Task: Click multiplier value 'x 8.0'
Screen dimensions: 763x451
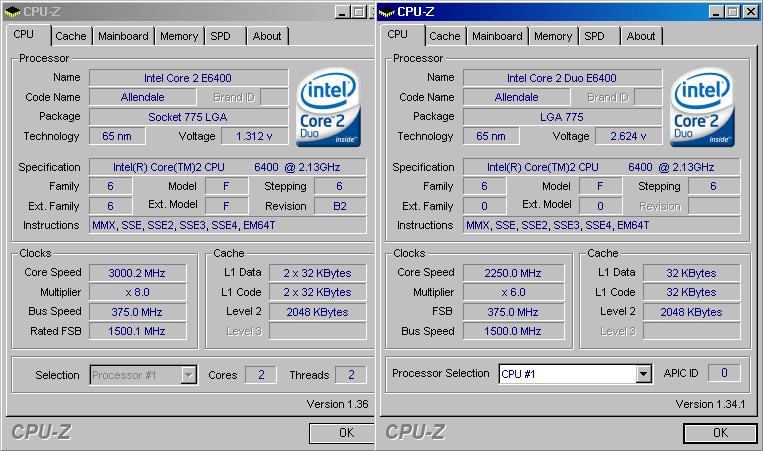Action: 137,292
